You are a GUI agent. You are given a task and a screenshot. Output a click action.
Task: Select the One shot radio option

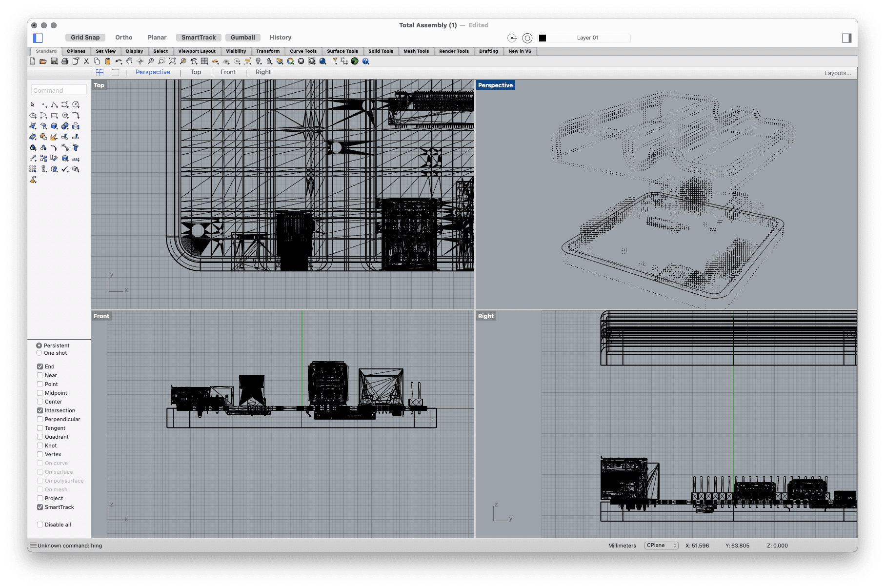(x=39, y=353)
